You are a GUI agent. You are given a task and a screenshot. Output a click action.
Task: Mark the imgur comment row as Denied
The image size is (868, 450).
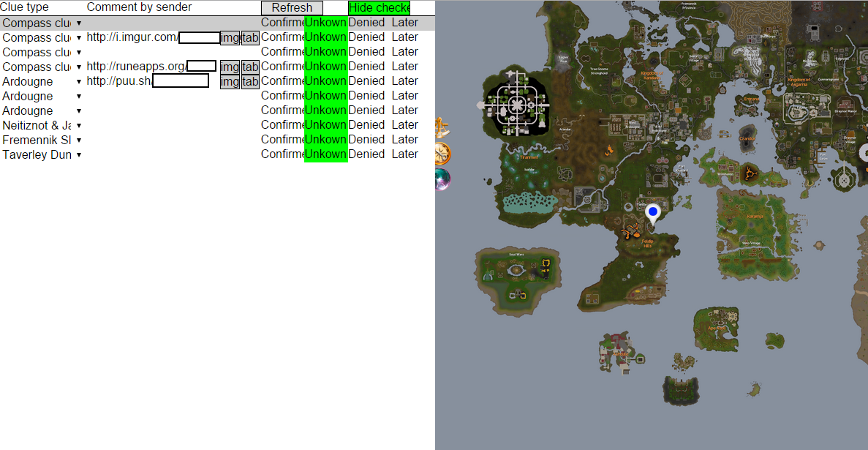pyautogui.click(x=366, y=37)
